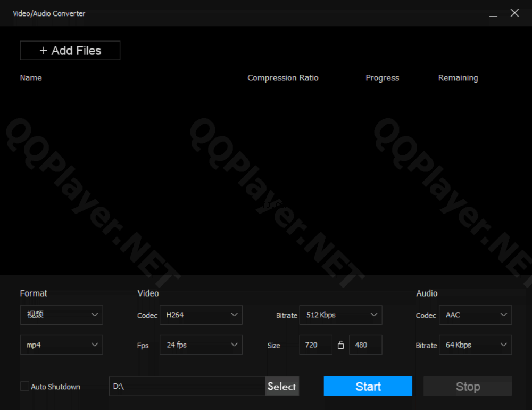Focus the width field showing 720
The width and height of the screenshot is (532, 410).
click(x=315, y=345)
